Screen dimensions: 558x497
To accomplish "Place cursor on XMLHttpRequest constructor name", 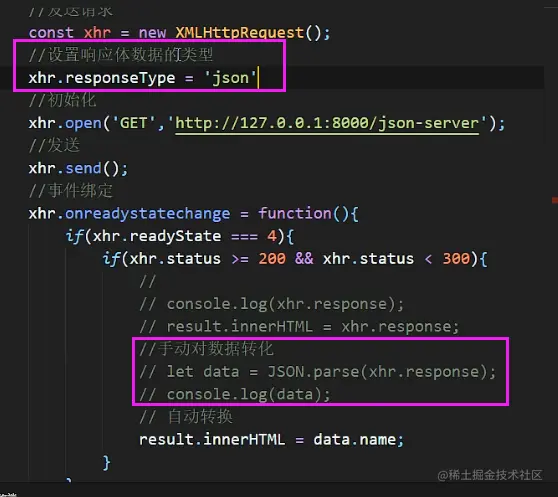I will click(x=239, y=33).
